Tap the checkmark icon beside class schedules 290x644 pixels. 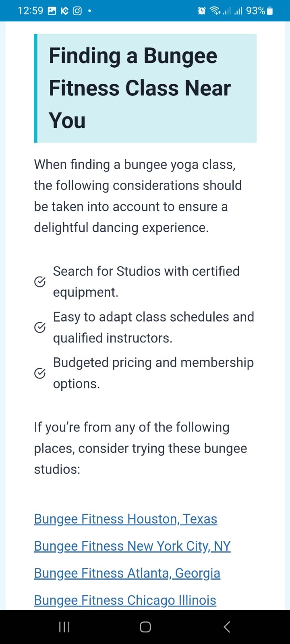click(x=39, y=328)
